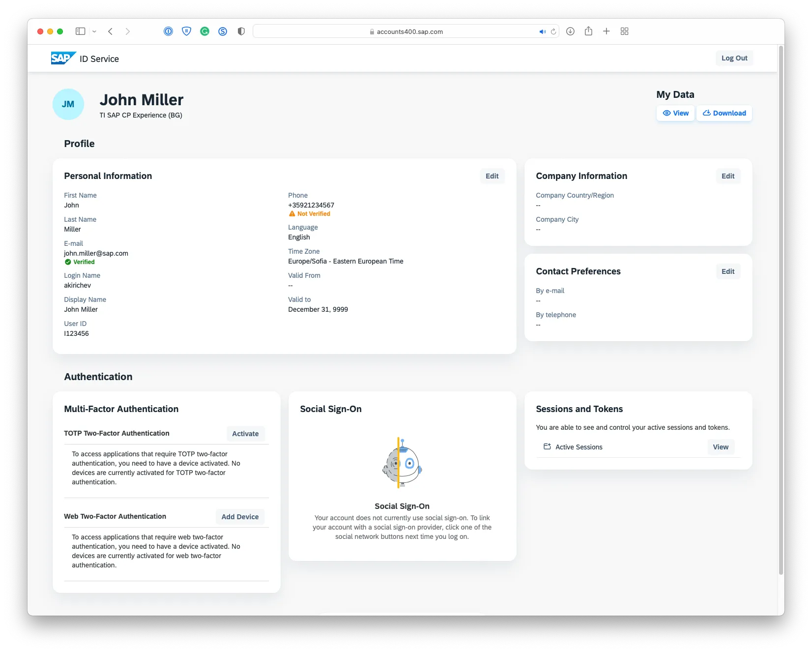View My Data with eye button
Viewport: 812px width, 652px height.
(x=675, y=113)
